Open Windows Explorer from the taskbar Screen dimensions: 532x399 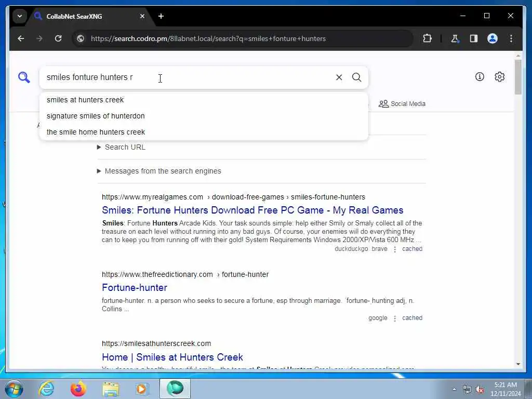pos(111,389)
